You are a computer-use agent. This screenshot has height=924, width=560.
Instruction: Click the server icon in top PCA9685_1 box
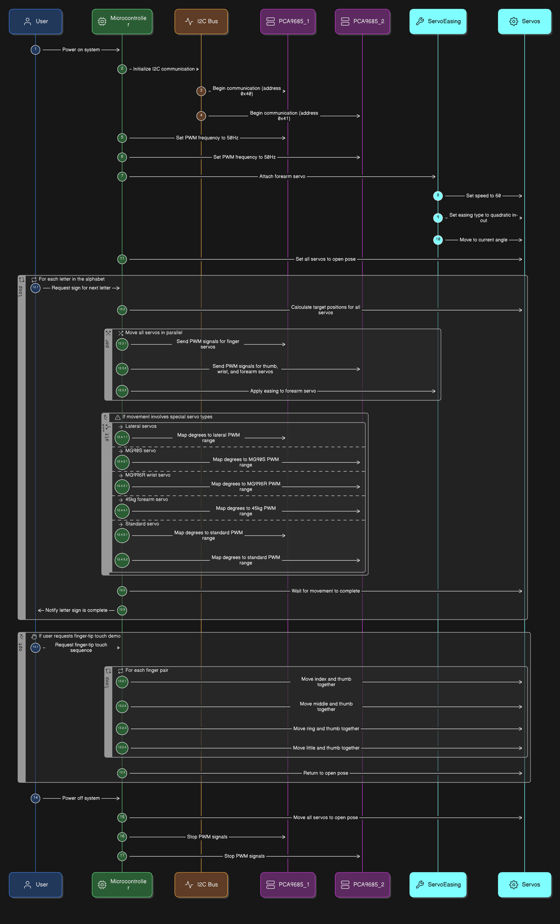(x=270, y=21)
